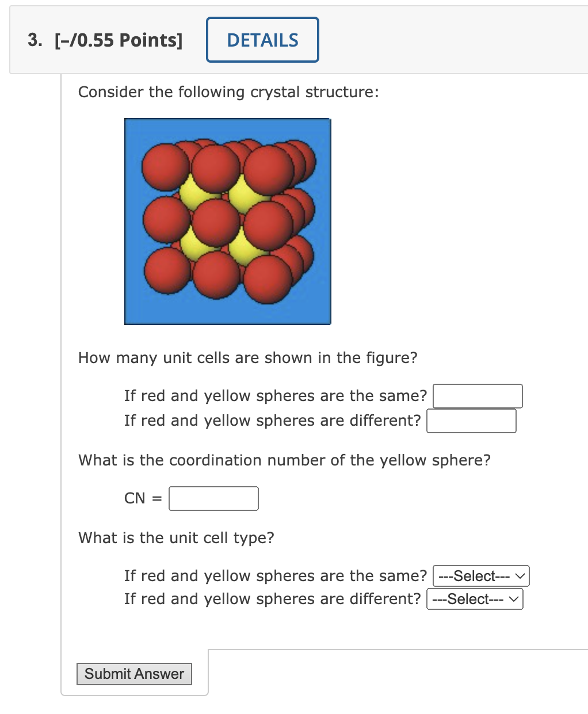Click the chevron on the first Select dropdown
This screenshot has width=588, height=714.
(x=520, y=575)
